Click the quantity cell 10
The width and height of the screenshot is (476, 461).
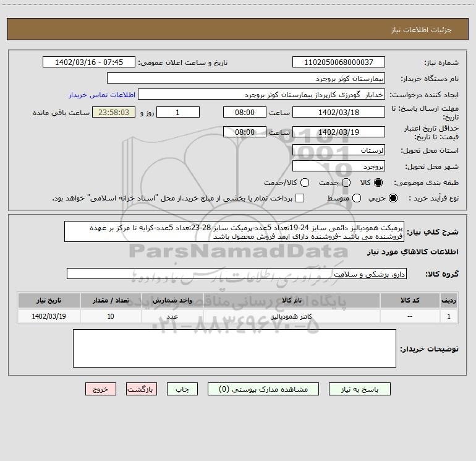[x=111, y=316]
